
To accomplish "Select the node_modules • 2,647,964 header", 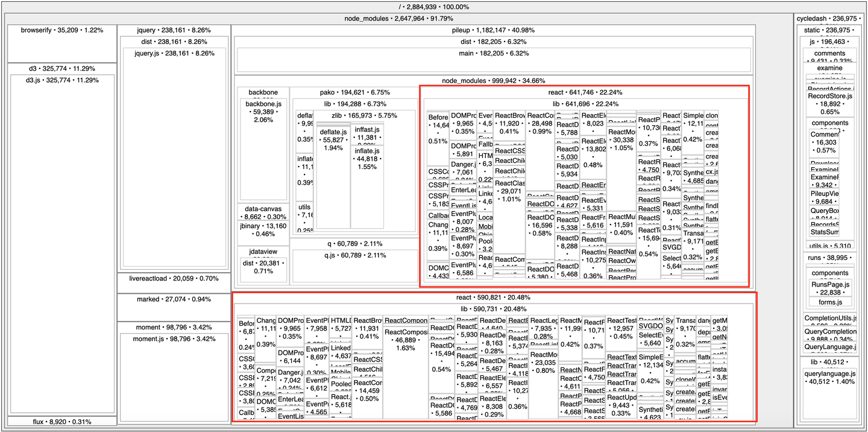I will (x=398, y=19).
